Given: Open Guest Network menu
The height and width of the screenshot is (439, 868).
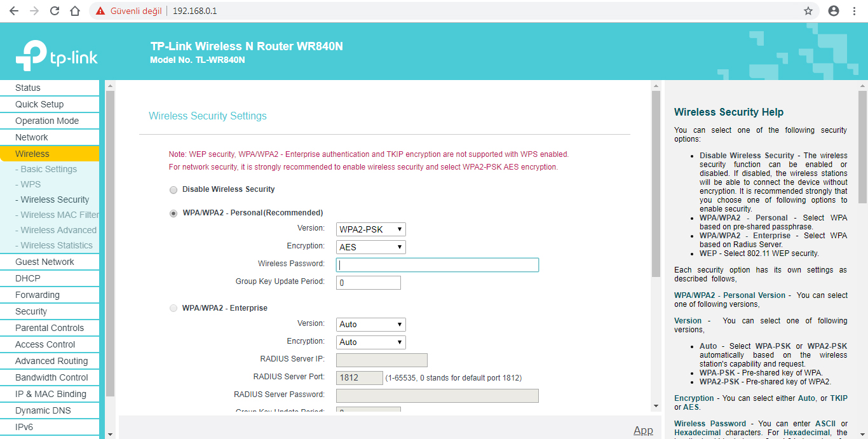Looking at the screenshot, I should (x=50, y=262).
